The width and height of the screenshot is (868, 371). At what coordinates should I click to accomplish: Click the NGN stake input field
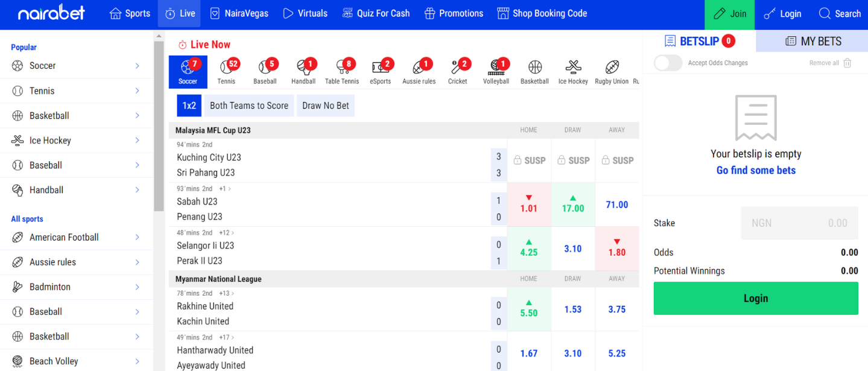point(799,223)
